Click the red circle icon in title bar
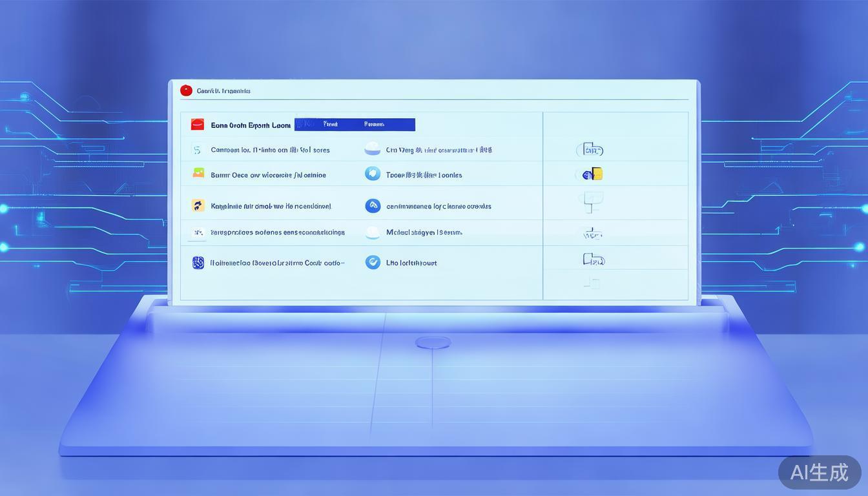 click(x=186, y=90)
